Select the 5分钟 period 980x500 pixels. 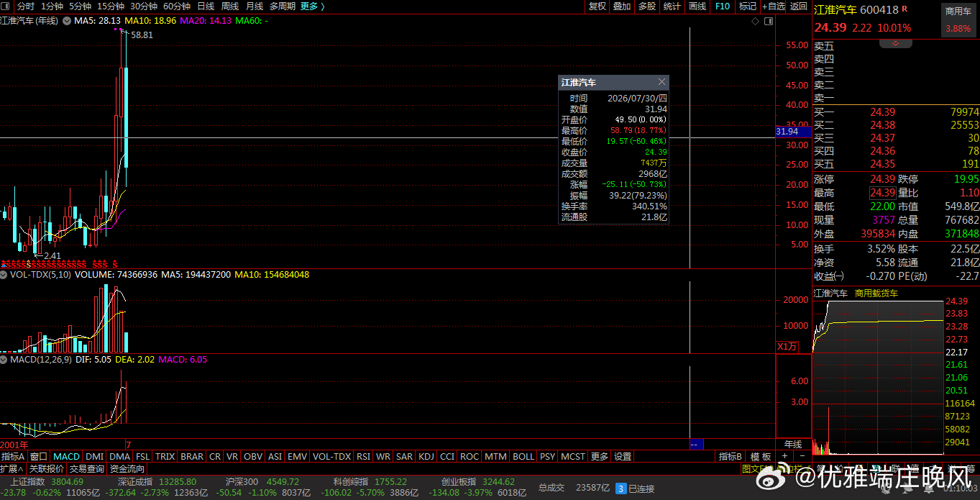(80, 6)
